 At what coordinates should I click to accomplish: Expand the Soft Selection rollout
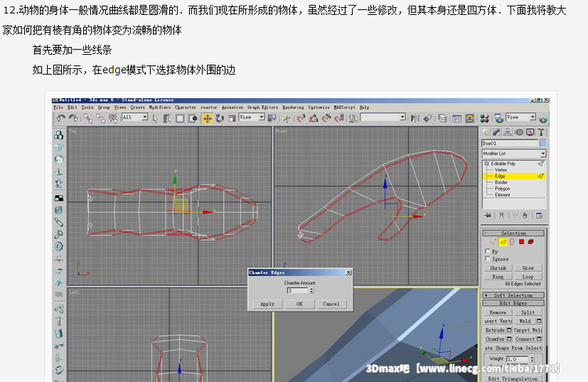pos(514,295)
